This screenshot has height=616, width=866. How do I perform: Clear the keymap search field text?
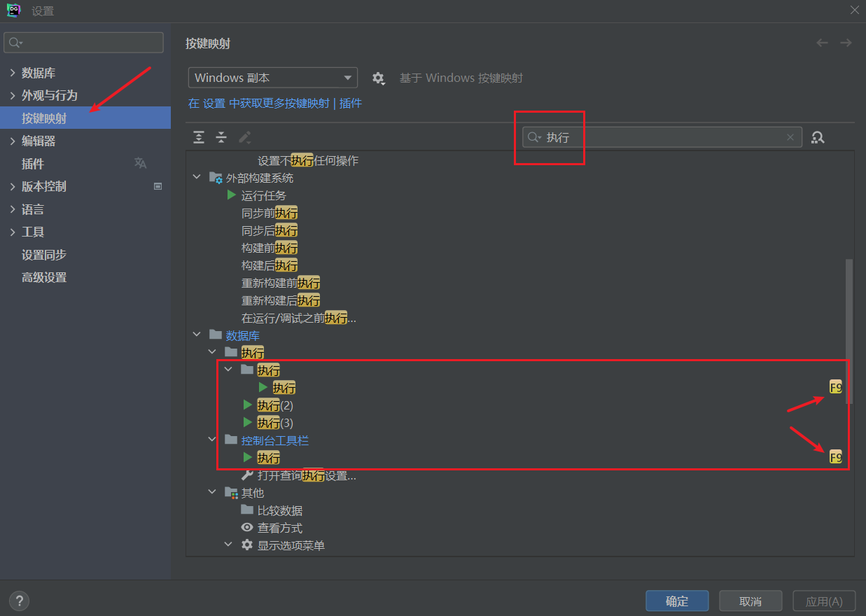[x=790, y=137]
